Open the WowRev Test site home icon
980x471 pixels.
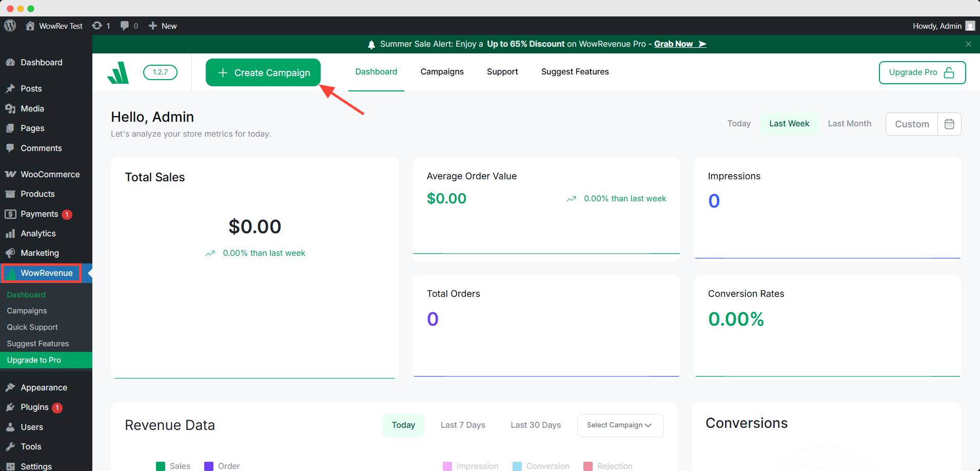coord(30,26)
